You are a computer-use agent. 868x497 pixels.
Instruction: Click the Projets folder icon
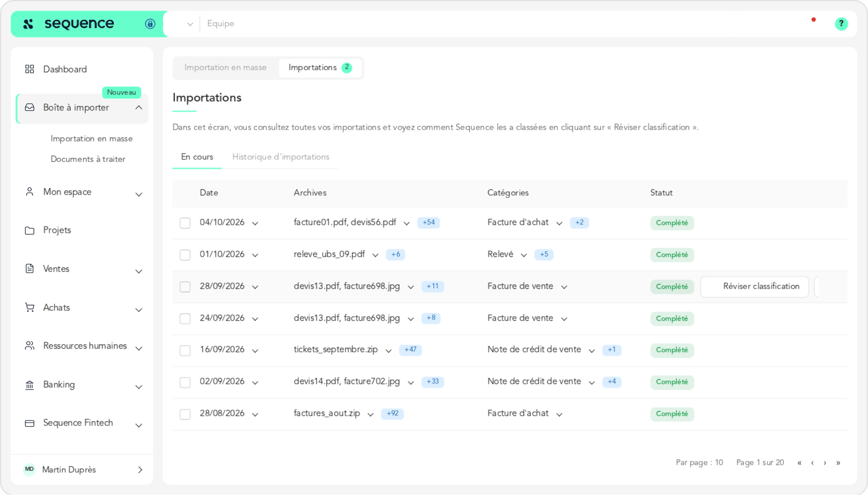point(30,231)
